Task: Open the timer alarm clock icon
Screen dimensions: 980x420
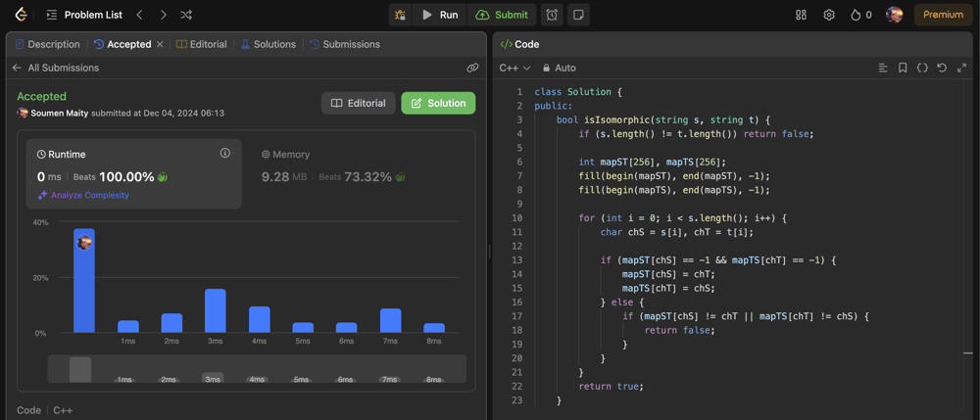Action: (x=552, y=15)
